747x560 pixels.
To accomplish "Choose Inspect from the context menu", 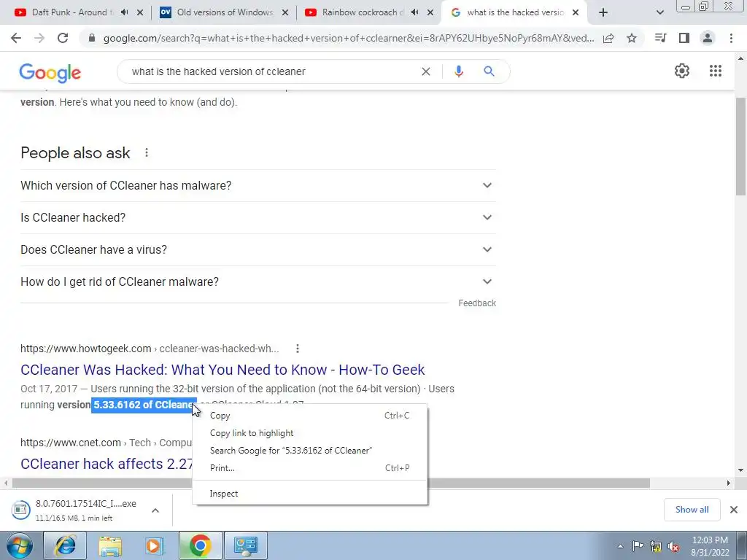I will [x=309, y=494].
